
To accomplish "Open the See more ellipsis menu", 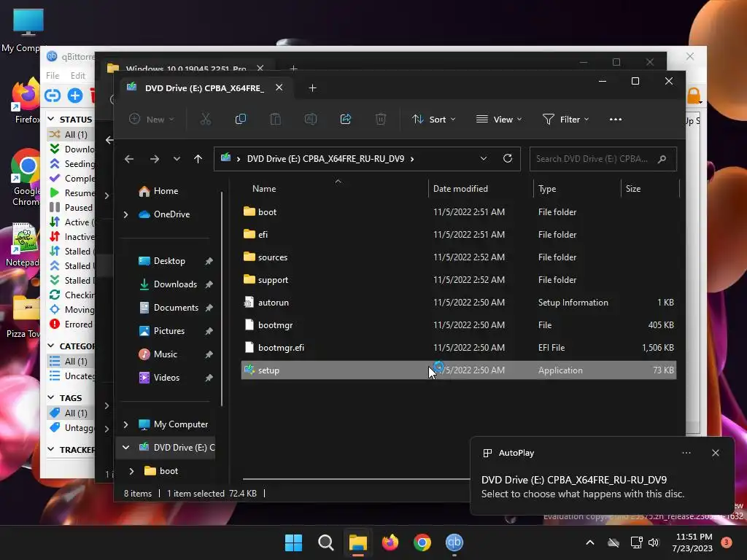I will coord(616,119).
